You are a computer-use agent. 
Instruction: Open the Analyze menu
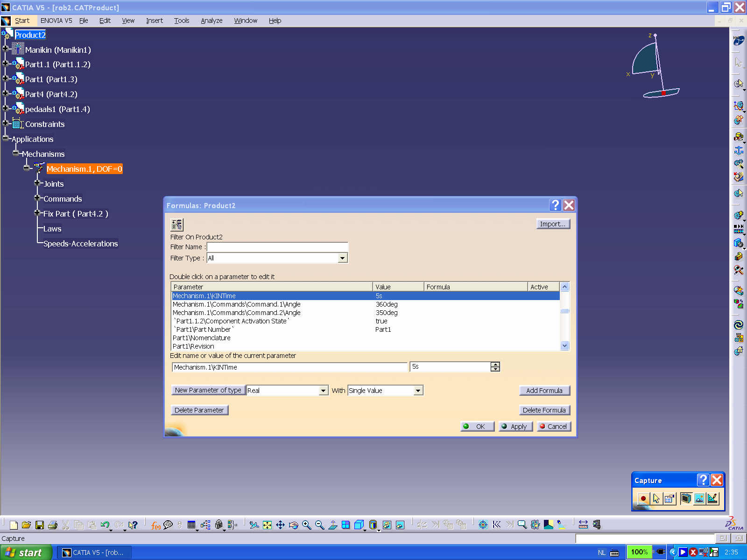click(x=211, y=21)
